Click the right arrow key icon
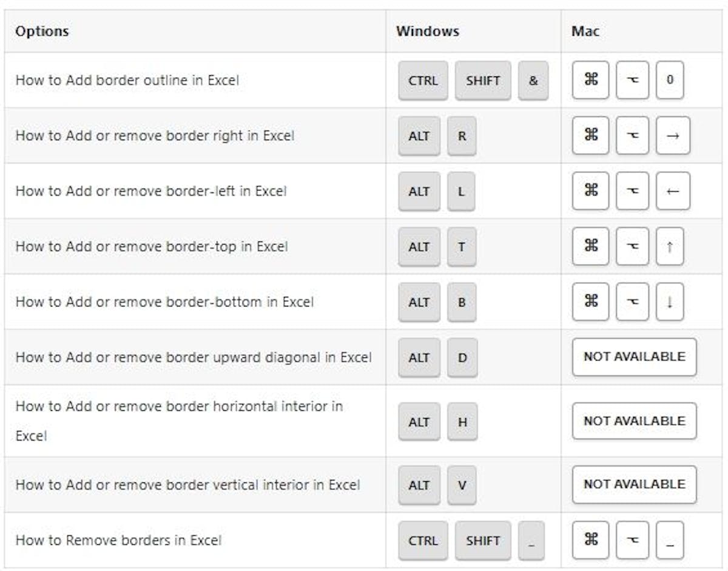 point(673,136)
